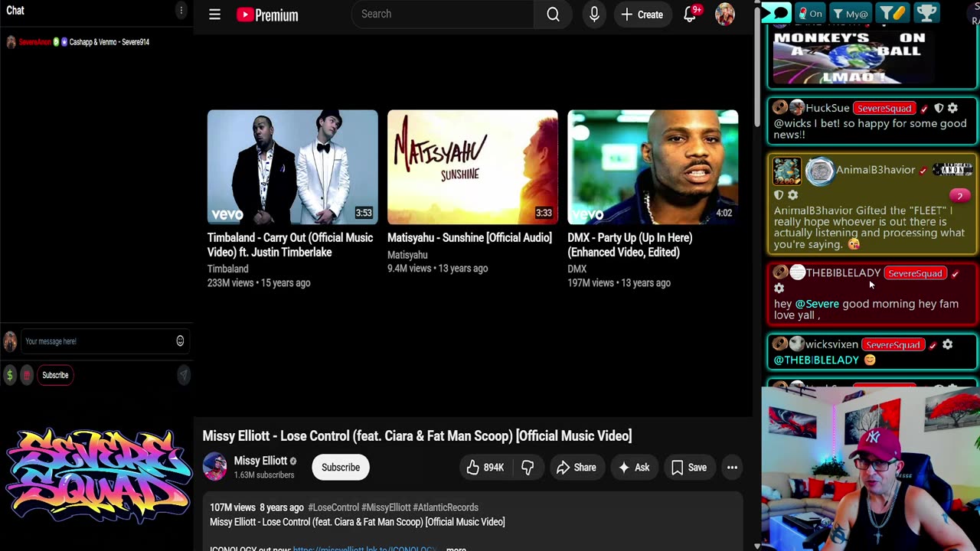Image resolution: width=980 pixels, height=551 pixels.
Task: Click the green dollar tip icon
Action: pos(10,375)
